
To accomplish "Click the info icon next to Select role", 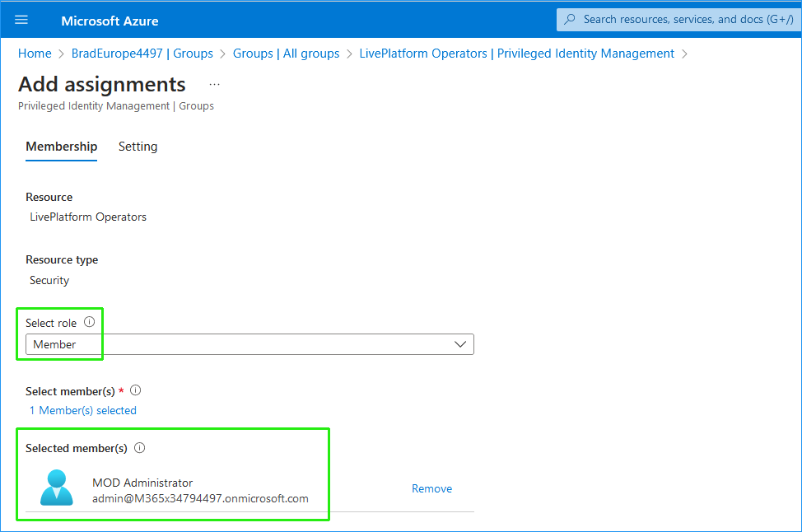I will (90, 322).
